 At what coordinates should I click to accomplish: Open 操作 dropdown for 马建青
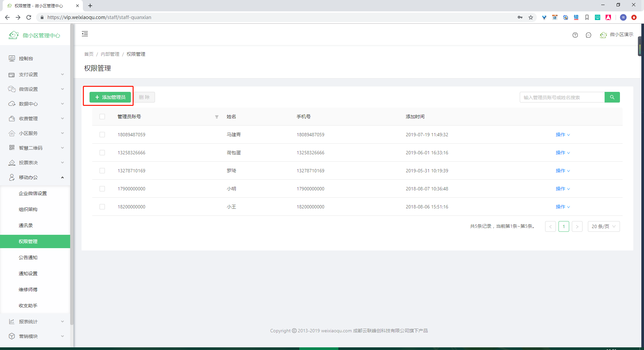click(563, 135)
